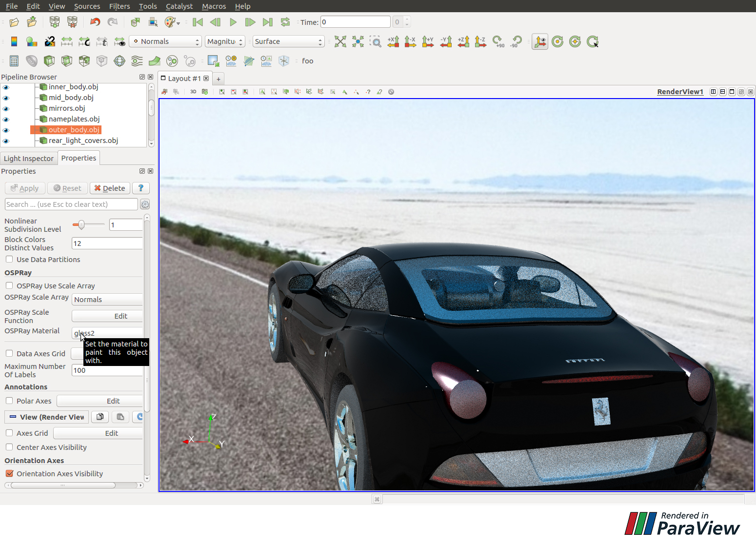The width and height of the screenshot is (756, 548).
Task: Click the Rotate 90 degrees clockwise icon
Action: tap(498, 42)
